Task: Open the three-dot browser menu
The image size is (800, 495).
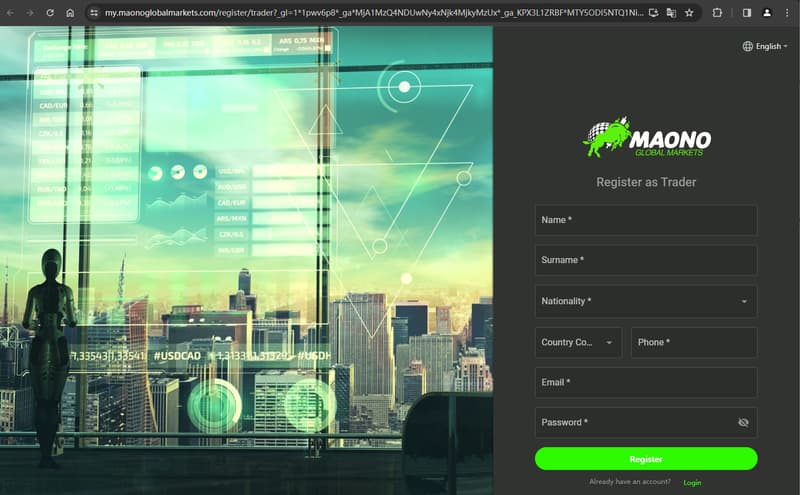Action: [x=787, y=13]
